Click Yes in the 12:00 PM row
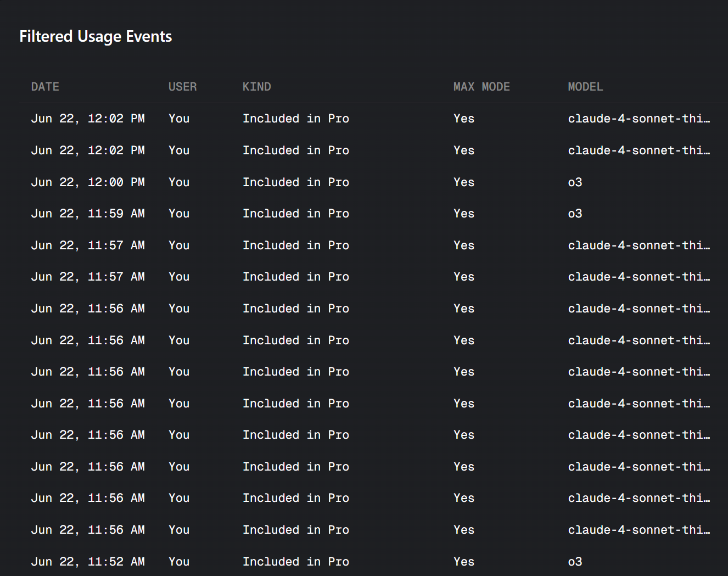 coord(464,182)
